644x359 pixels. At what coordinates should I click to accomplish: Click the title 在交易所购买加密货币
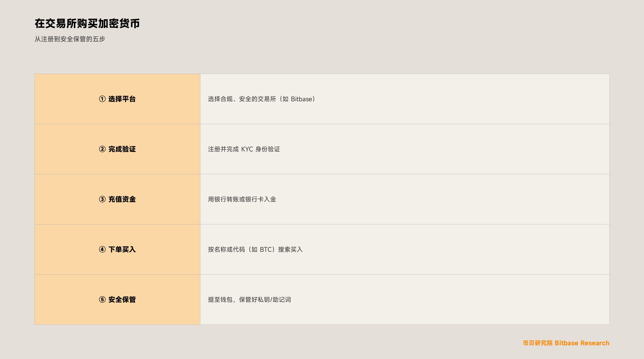click(87, 23)
